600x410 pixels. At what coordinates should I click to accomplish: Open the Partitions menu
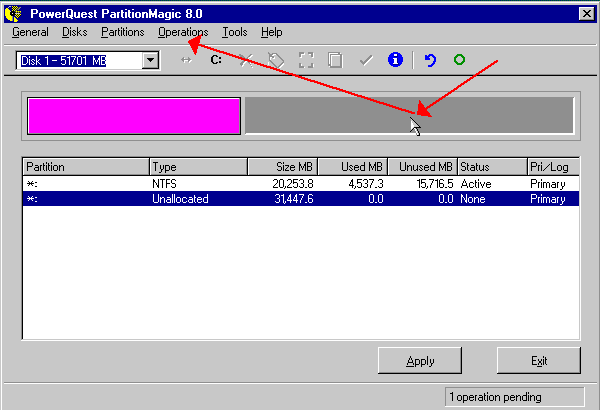pos(122,32)
